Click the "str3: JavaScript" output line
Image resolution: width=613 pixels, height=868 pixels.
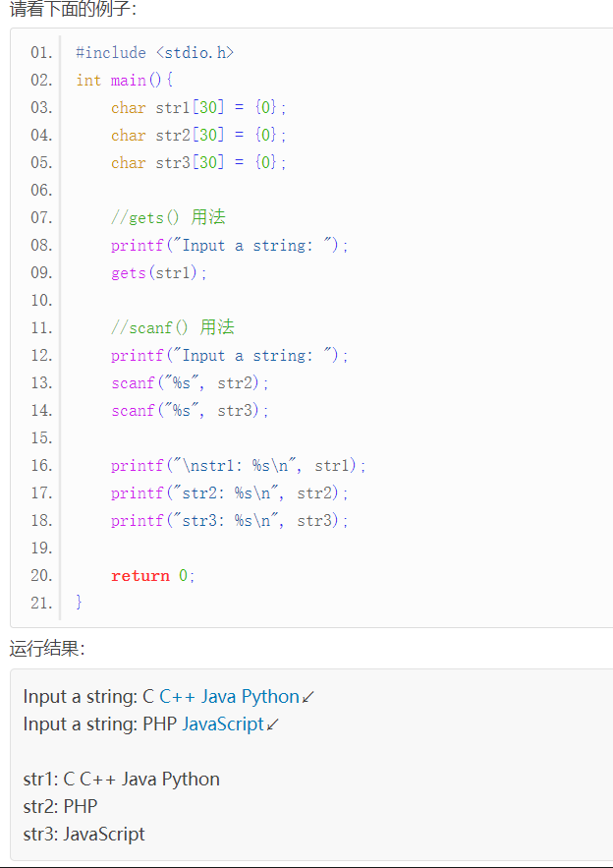[x=84, y=835]
